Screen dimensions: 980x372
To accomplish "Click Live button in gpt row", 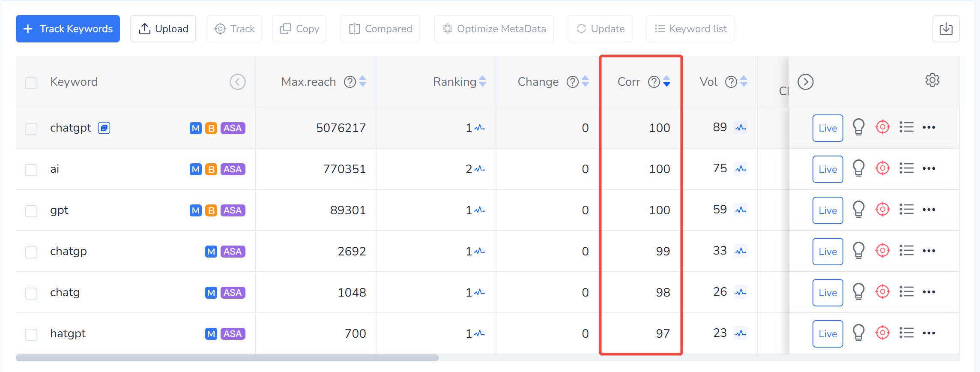I will (x=828, y=210).
